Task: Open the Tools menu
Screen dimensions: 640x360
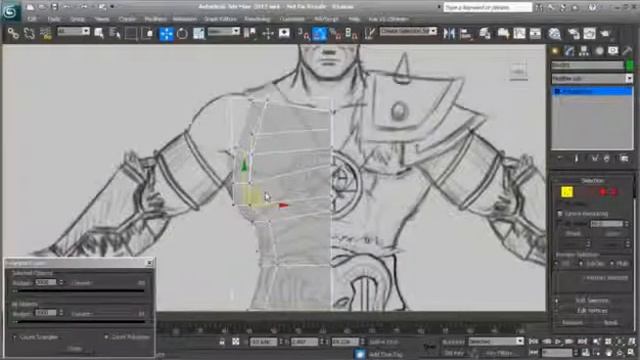Action: click(54, 19)
